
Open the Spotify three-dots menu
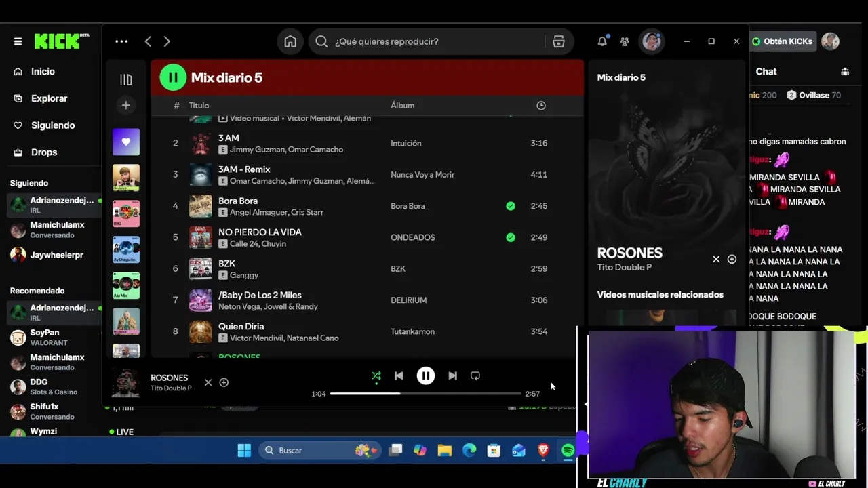pyautogui.click(x=121, y=41)
